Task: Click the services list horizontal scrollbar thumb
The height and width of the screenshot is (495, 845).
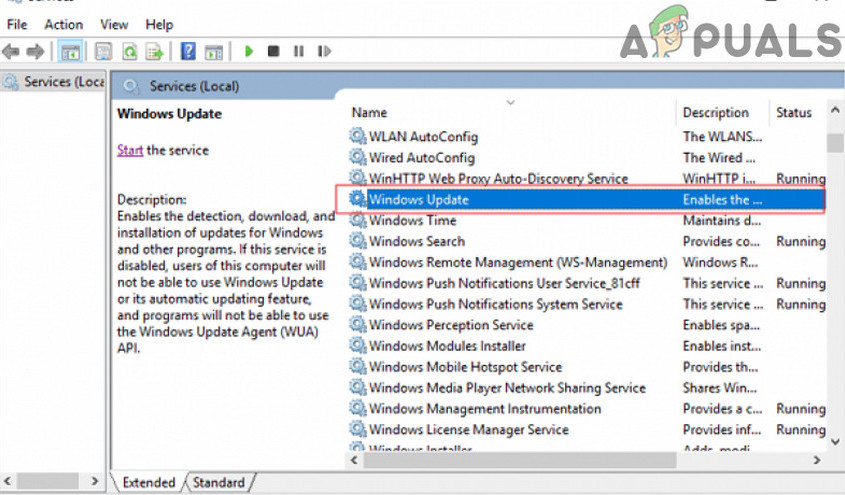Action: click(x=520, y=460)
